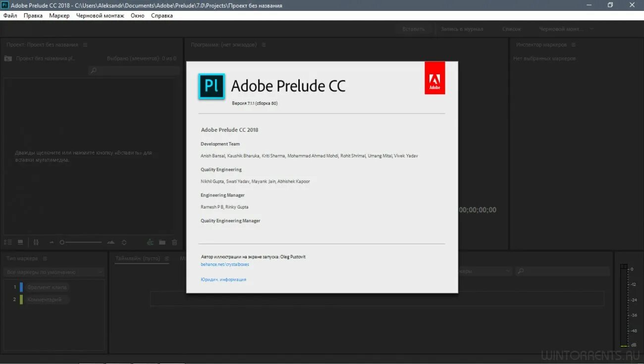Click the Engineering Manager heading
Screen dimensions: 644x364
point(222,195)
